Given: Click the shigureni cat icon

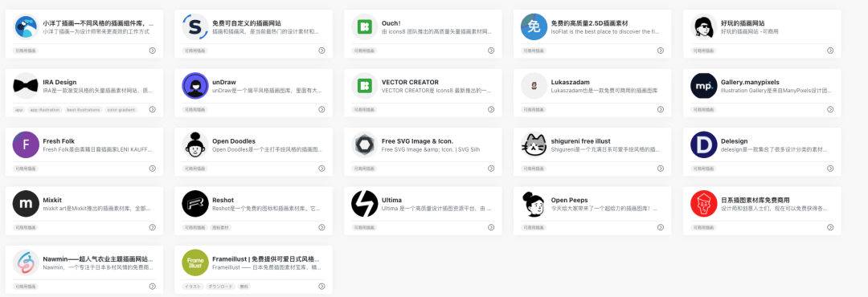Looking at the screenshot, I should [534, 145].
